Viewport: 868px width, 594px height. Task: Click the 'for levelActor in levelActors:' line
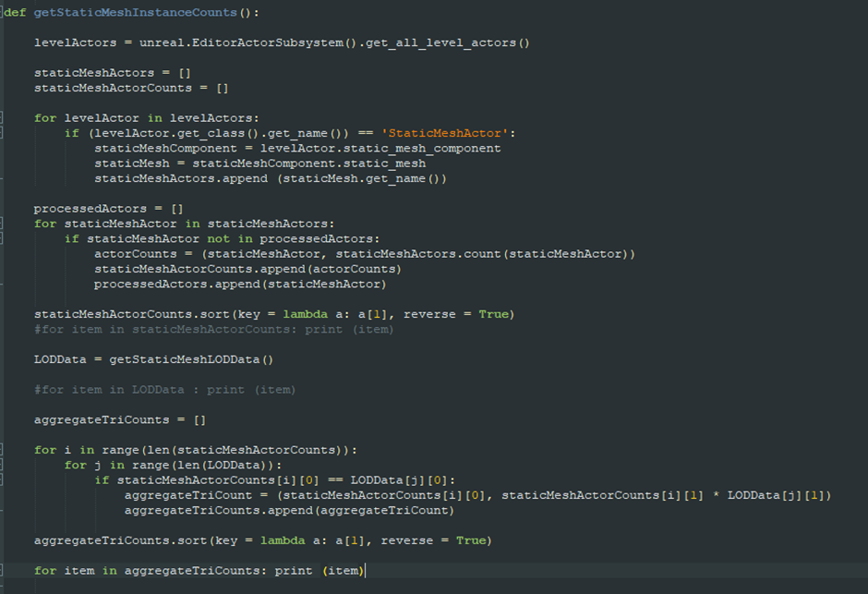click(146, 118)
